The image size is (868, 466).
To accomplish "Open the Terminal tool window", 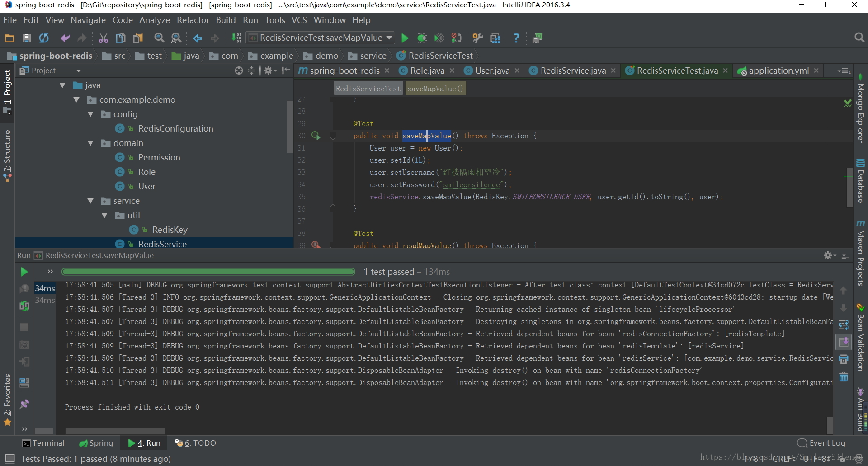I will (43, 443).
